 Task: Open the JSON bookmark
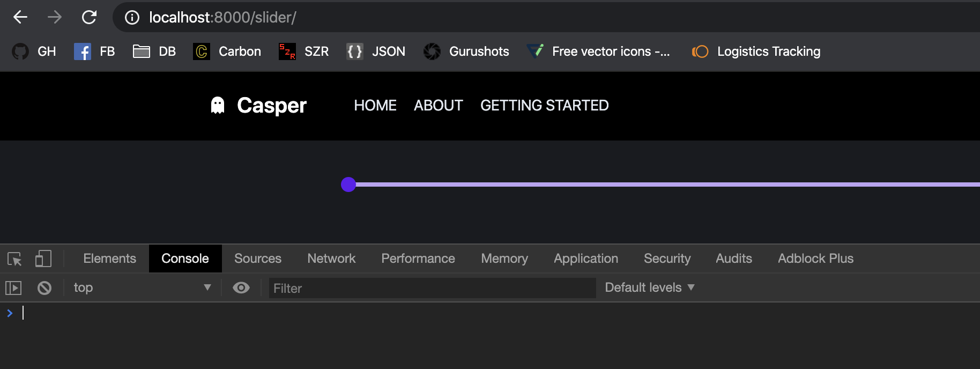click(376, 51)
